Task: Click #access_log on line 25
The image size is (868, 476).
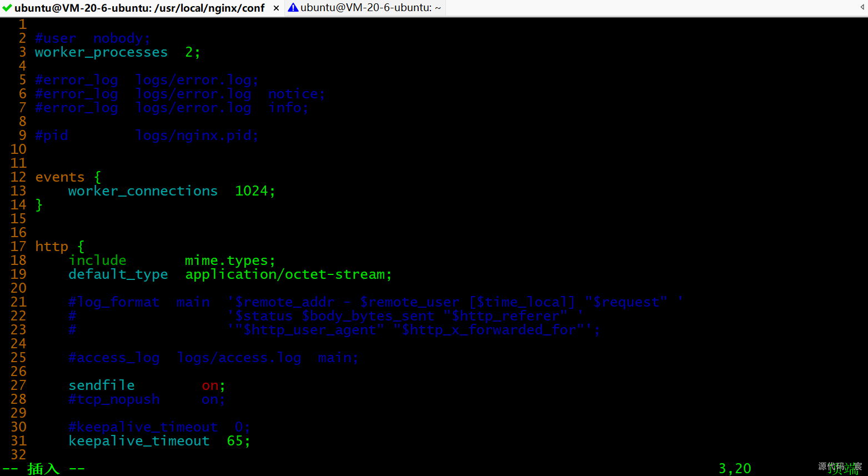Action: point(114,358)
